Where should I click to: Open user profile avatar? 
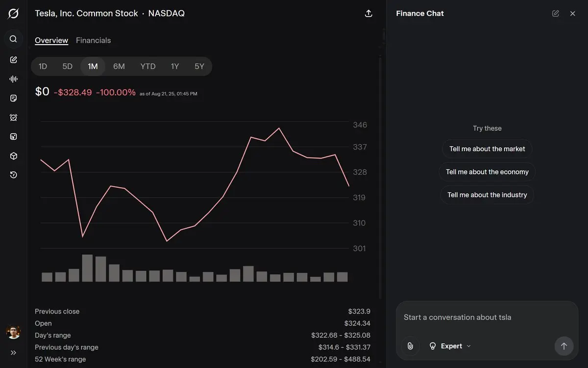pyautogui.click(x=13, y=332)
